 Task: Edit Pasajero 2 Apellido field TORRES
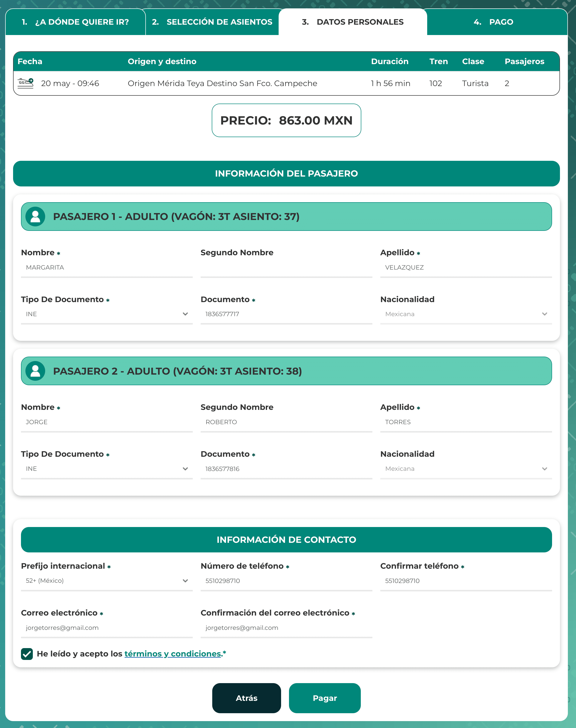tap(466, 422)
